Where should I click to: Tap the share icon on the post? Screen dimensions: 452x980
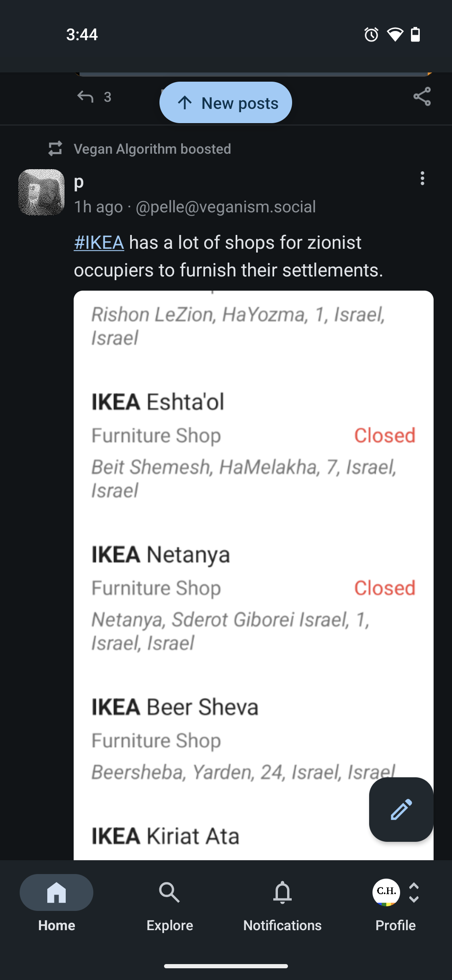tap(422, 97)
